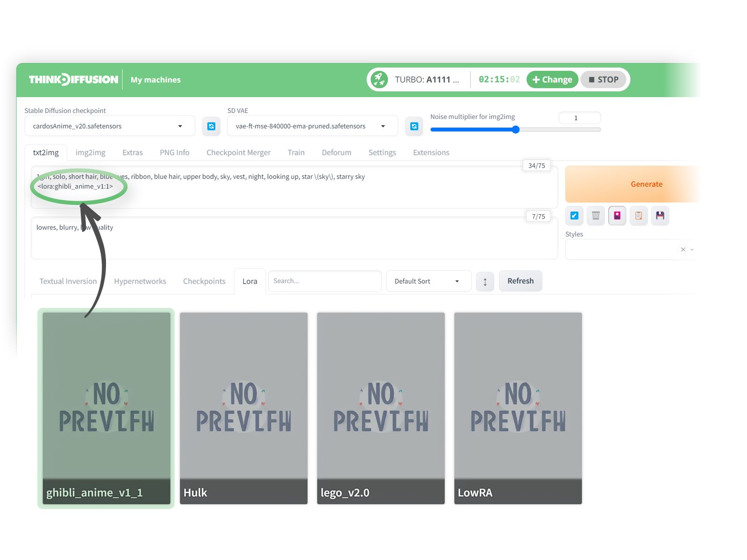Save style with the floppy disk icon

pyautogui.click(x=660, y=216)
